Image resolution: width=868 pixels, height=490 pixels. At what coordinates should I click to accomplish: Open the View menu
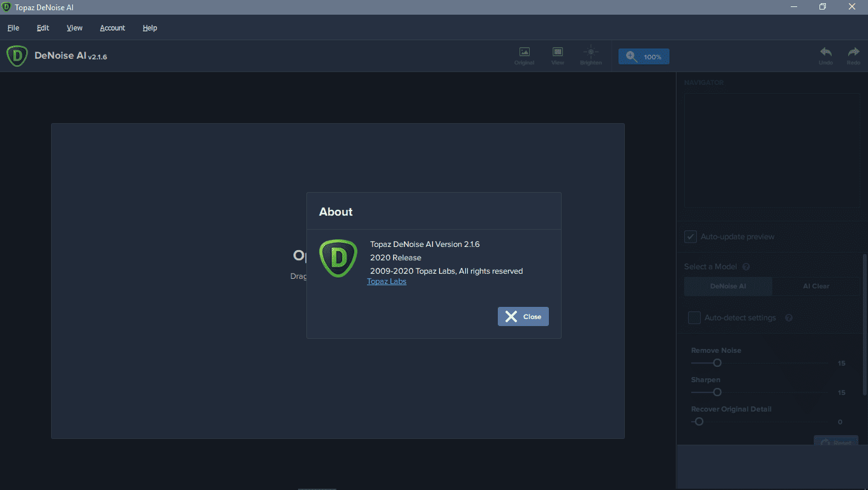tap(75, 28)
